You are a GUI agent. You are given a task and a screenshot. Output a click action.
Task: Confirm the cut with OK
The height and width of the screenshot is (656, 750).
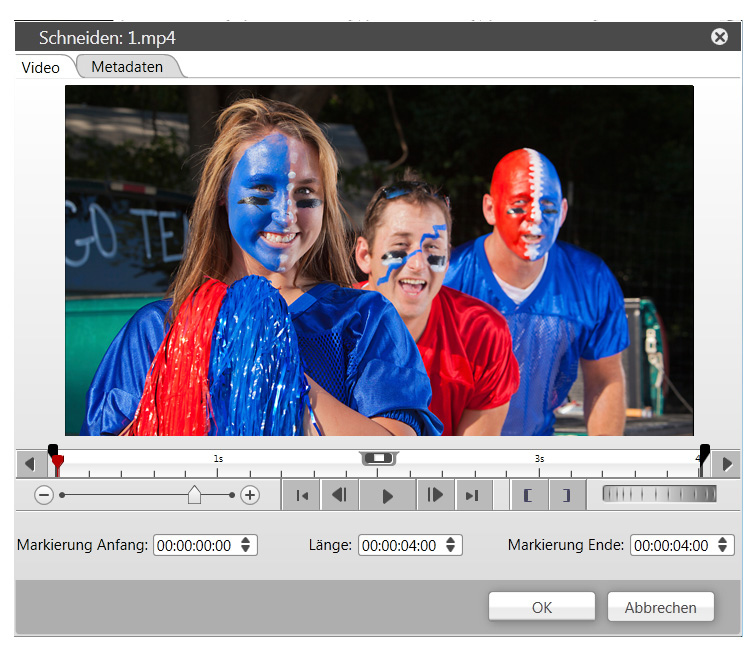click(541, 607)
